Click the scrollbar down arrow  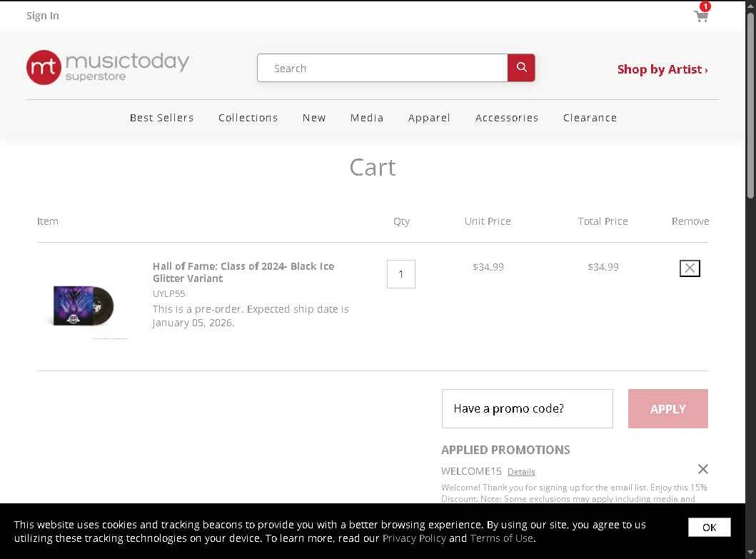coord(750,553)
